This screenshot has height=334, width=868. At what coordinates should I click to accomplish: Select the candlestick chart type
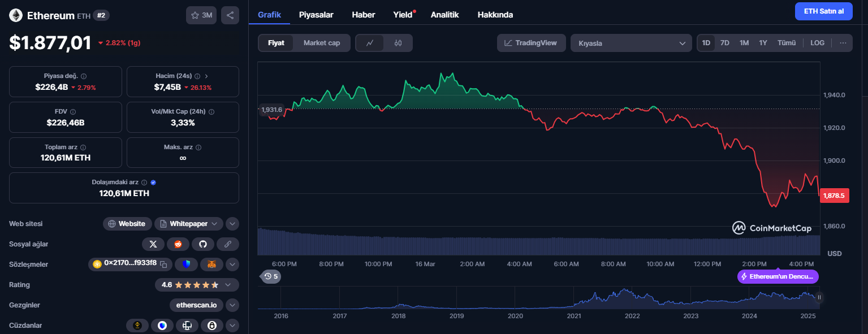[398, 43]
